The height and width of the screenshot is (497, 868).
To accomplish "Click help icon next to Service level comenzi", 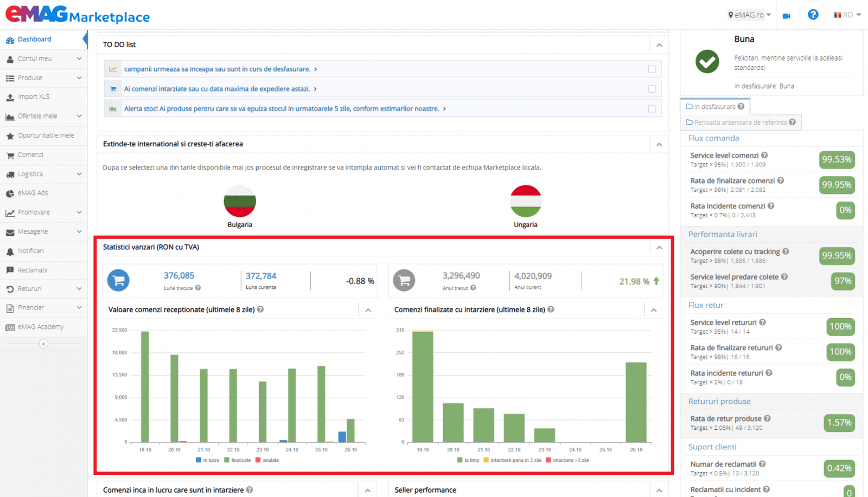I will click(x=764, y=156).
